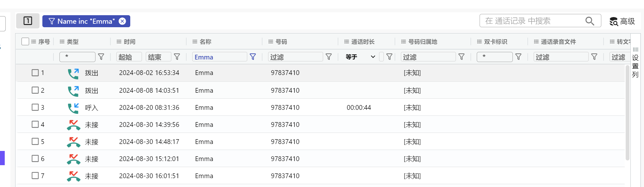Click the filter funnel for 号码归属地 column
Image resolution: width=644 pixels, height=187 pixels.
[462, 57]
